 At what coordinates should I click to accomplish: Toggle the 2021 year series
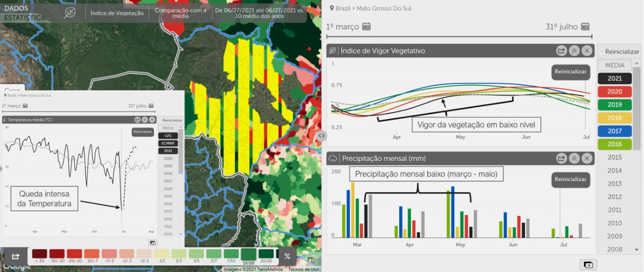[x=614, y=79]
